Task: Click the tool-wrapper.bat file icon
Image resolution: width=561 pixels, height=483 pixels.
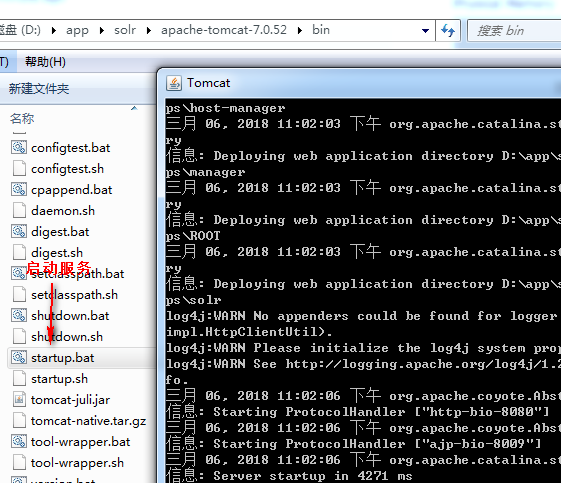Action: pyautogui.click(x=19, y=441)
